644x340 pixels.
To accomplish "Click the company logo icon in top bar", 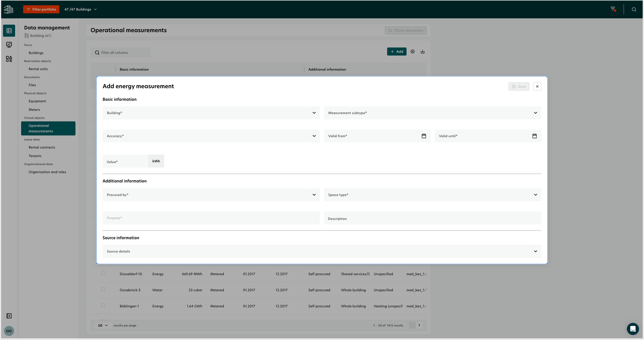I will click(x=9, y=9).
